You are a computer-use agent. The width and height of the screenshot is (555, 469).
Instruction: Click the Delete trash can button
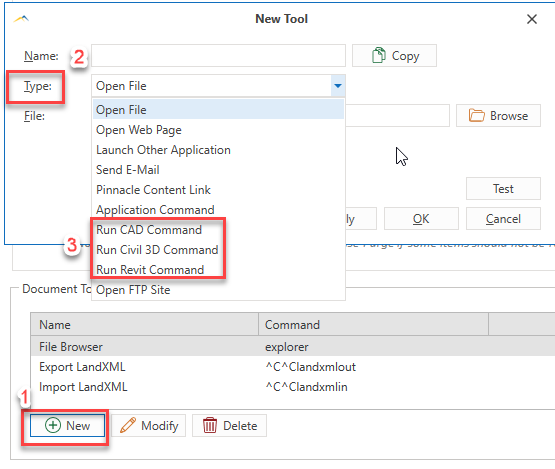coord(229,425)
